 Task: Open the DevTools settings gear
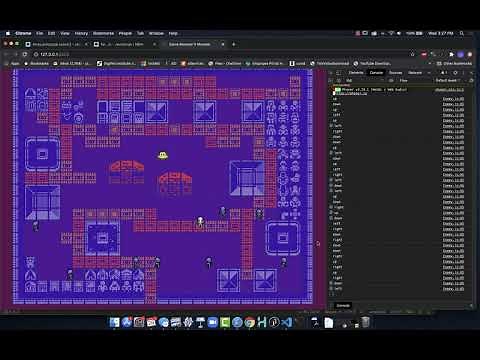(x=455, y=73)
